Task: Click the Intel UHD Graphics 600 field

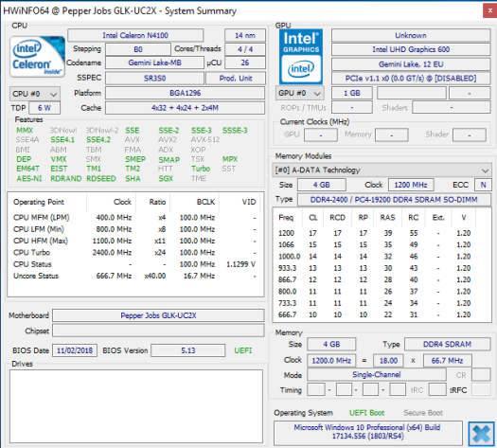Action: [x=411, y=49]
